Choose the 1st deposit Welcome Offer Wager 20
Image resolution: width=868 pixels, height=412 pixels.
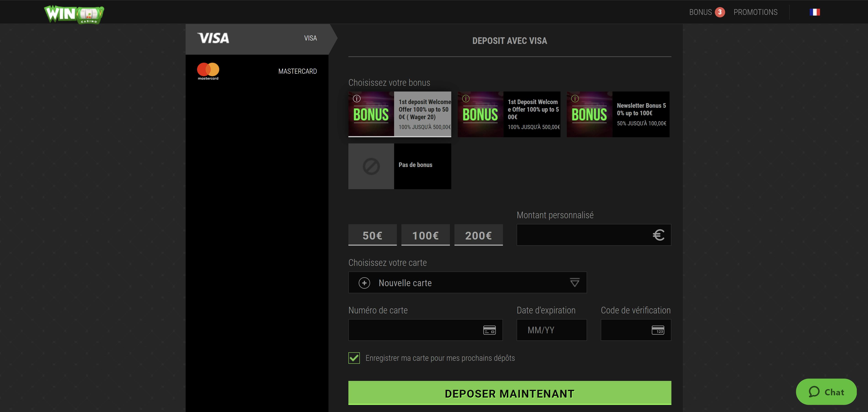400,114
